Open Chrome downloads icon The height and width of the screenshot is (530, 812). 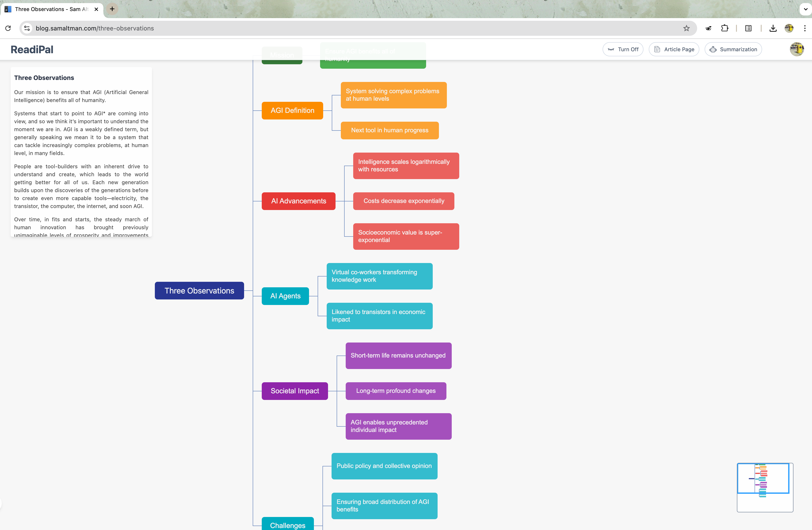click(773, 28)
